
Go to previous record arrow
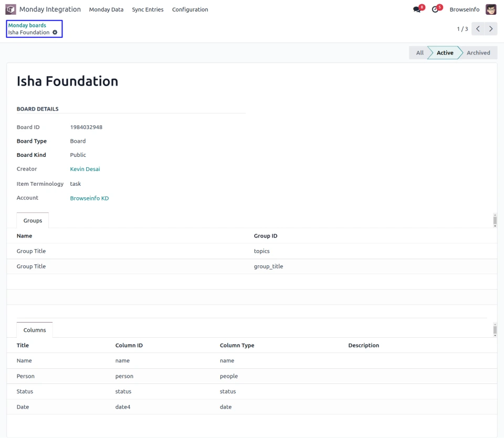[x=478, y=29]
